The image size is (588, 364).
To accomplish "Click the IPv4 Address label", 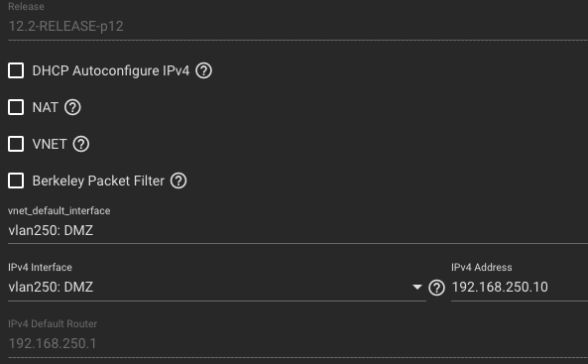I will [x=482, y=267].
